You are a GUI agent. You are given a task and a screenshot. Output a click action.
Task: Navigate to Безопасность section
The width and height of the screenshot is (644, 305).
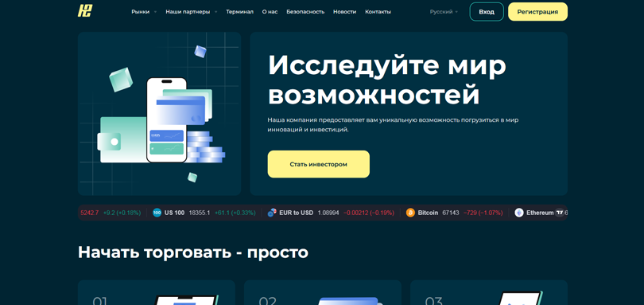[x=305, y=12]
